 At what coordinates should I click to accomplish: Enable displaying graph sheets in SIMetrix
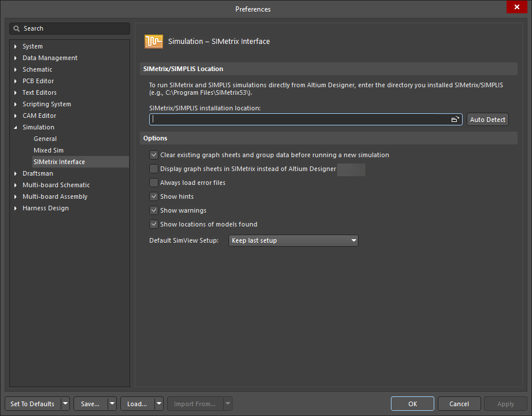pos(154,169)
